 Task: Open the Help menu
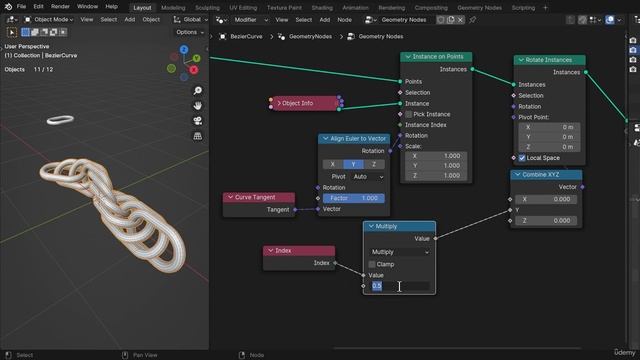coord(111,7)
